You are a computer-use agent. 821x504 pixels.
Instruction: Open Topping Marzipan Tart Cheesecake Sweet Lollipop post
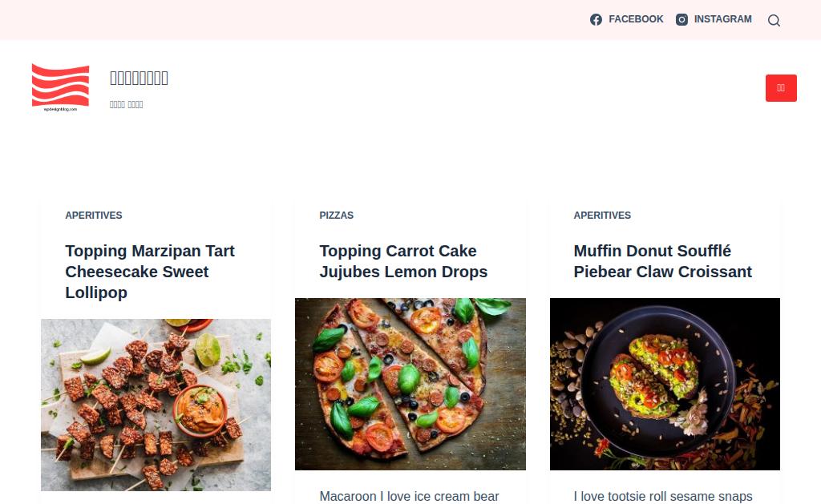[150, 272]
